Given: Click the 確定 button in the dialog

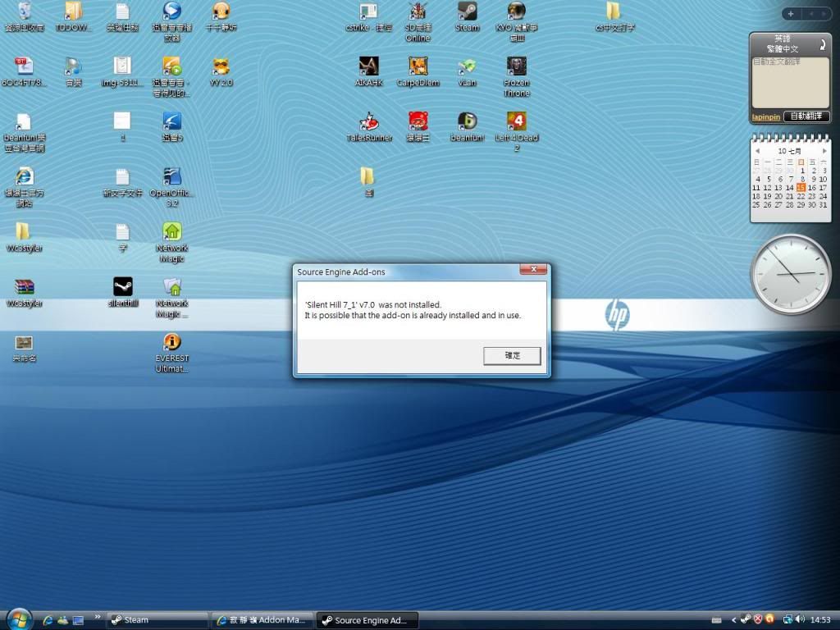Looking at the screenshot, I should [x=512, y=355].
